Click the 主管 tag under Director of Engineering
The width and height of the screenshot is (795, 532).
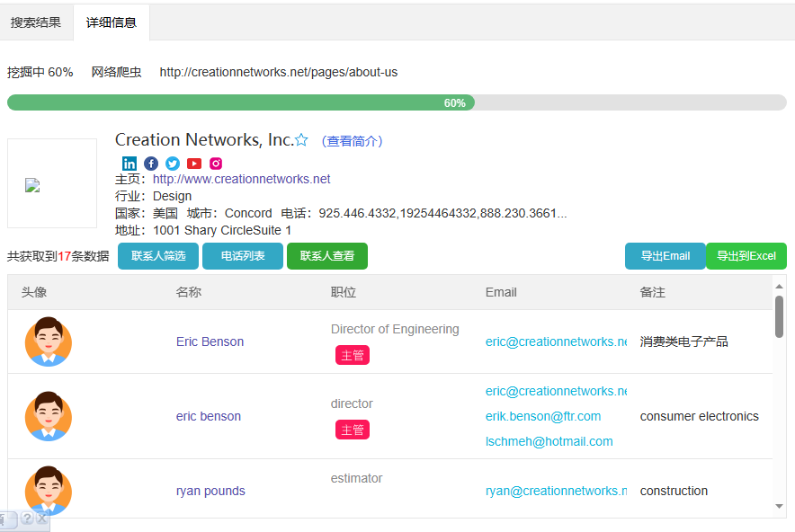click(353, 355)
